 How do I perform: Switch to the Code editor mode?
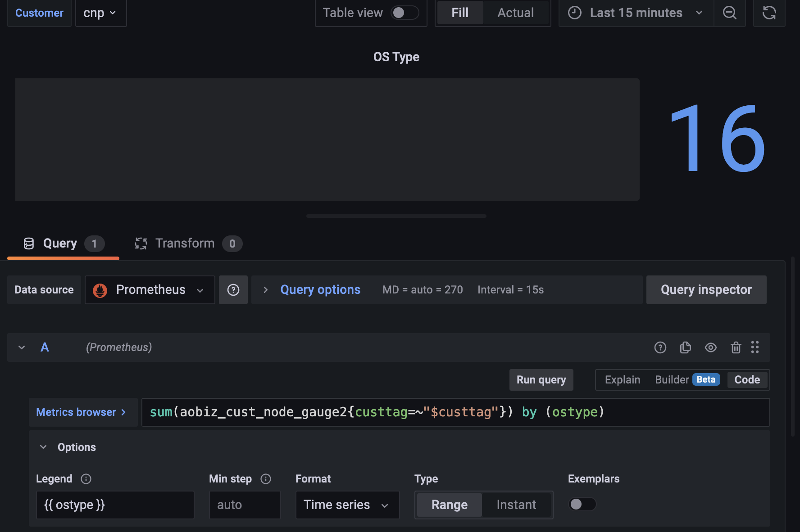point(747,380)
